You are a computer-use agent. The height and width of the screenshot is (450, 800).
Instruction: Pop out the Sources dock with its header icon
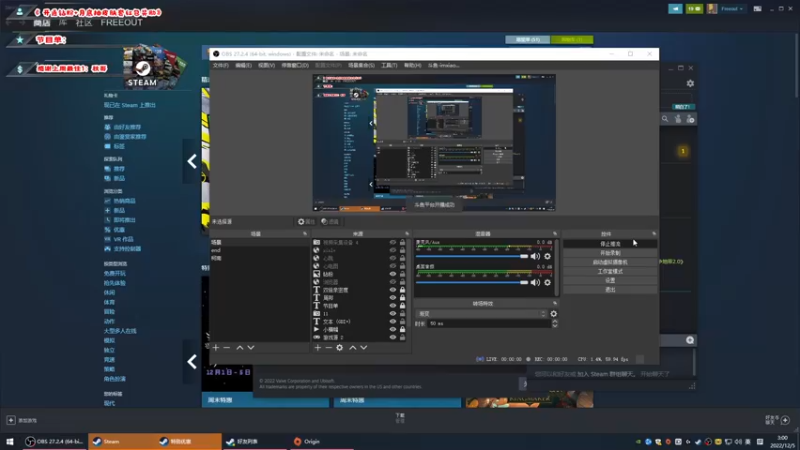(x=407, y=234)
